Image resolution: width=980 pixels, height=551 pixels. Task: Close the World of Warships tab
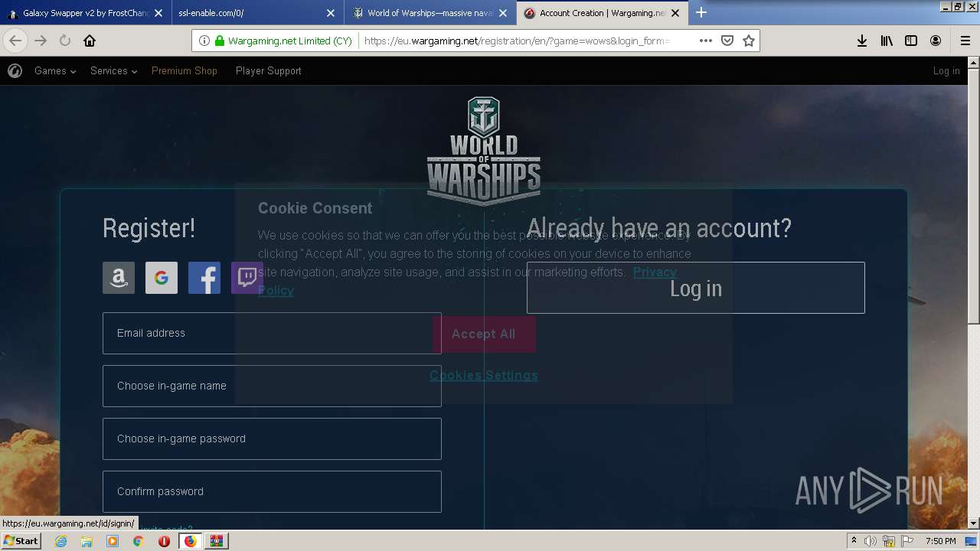(503, 13)
